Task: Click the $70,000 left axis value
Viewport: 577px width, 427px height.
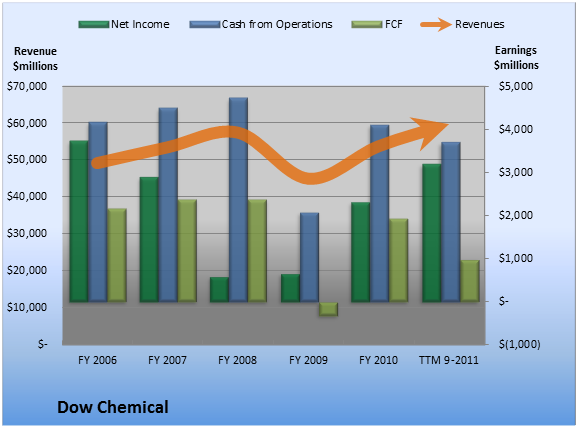Action: pos(27,87)
